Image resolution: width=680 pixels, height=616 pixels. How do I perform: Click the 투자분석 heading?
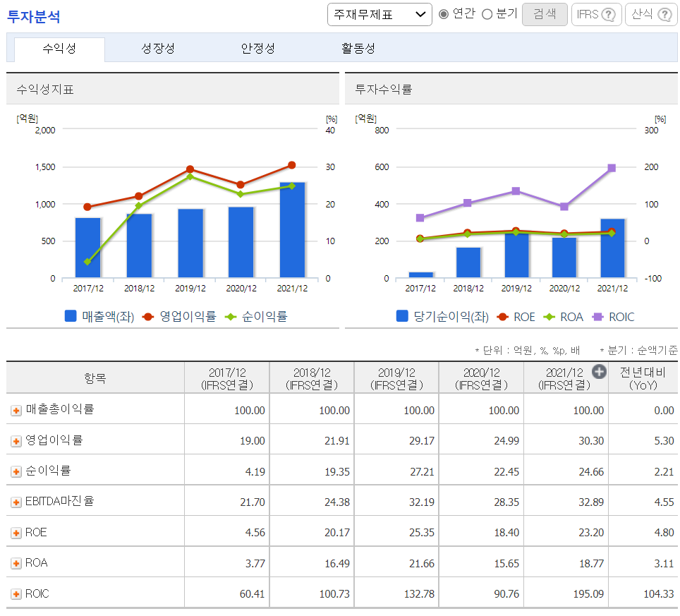click(34, 16)
